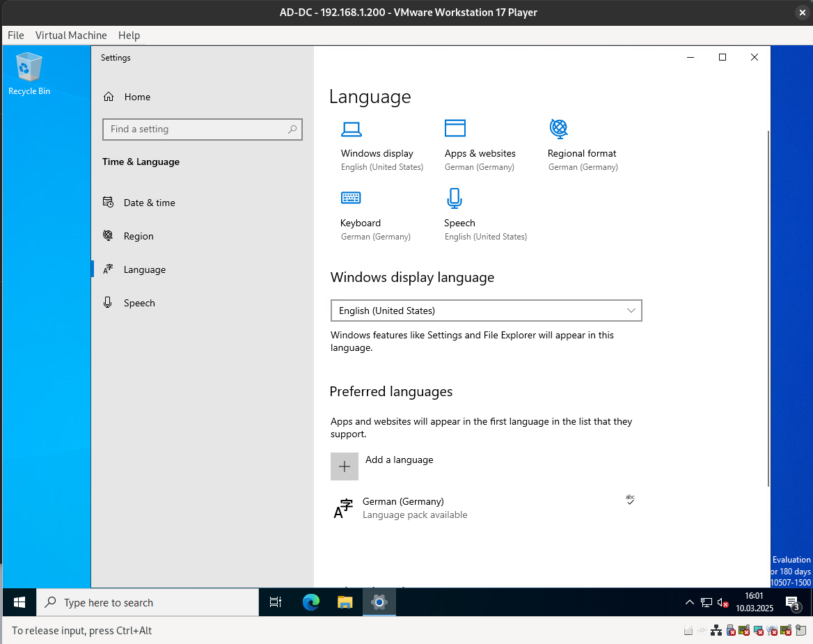Screen dimensions: 813x644
Task: Launch File Explorer from the taskbar
Action: pyautogui.click(x=345, y=602)
